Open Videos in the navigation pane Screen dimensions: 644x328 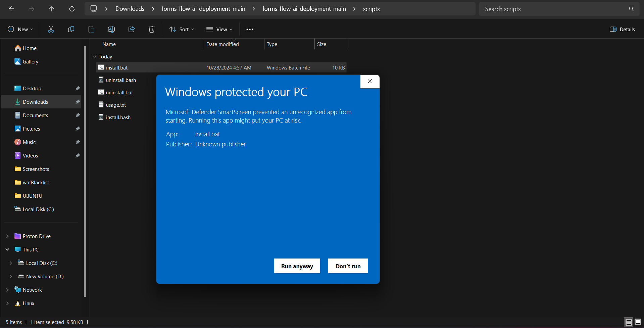coord(27,156)
